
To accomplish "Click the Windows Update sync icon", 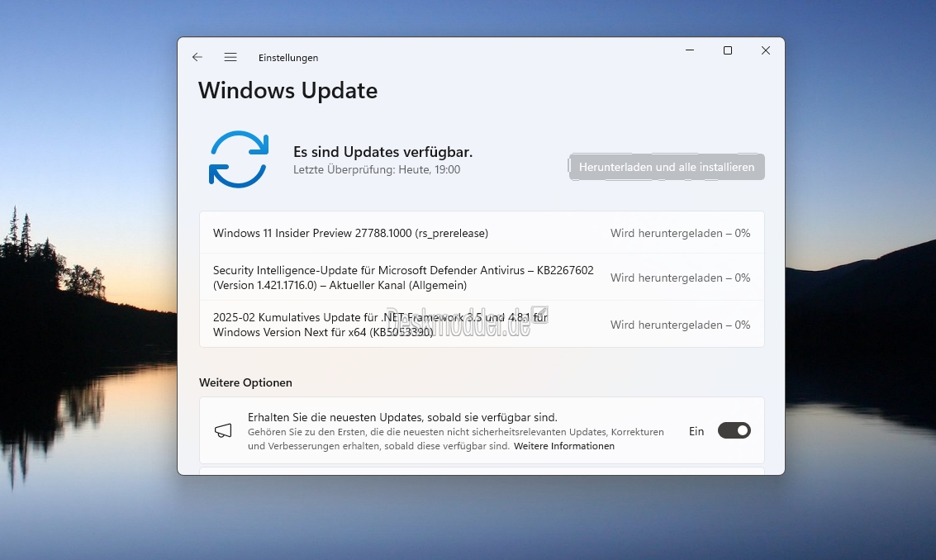I will tap(239, 159).
